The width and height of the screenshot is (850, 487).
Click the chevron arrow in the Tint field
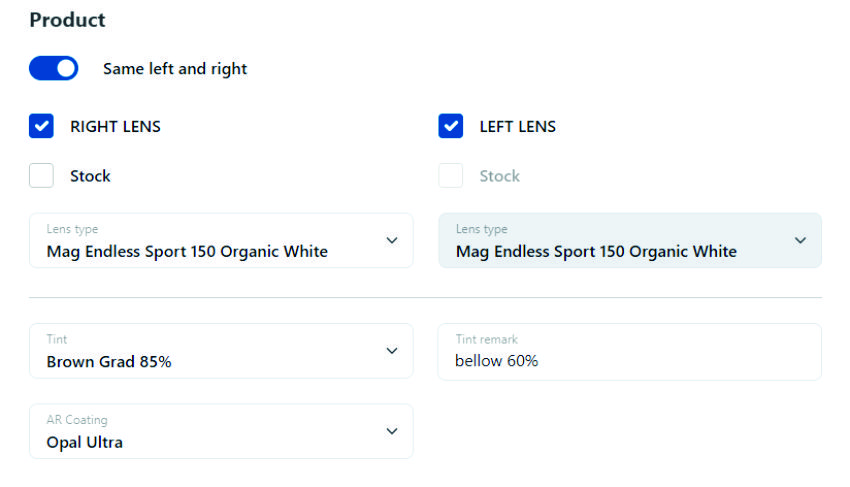(392, 351)
